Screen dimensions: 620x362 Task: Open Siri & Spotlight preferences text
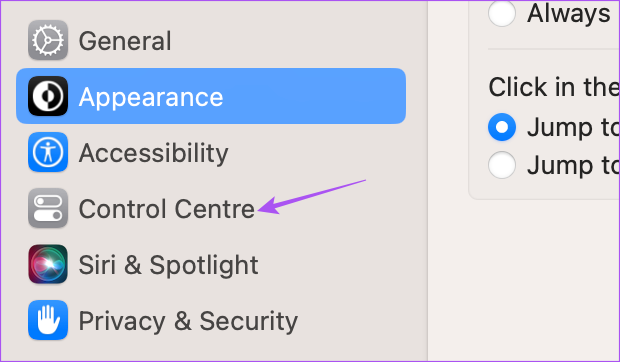[x=168, y=265]
